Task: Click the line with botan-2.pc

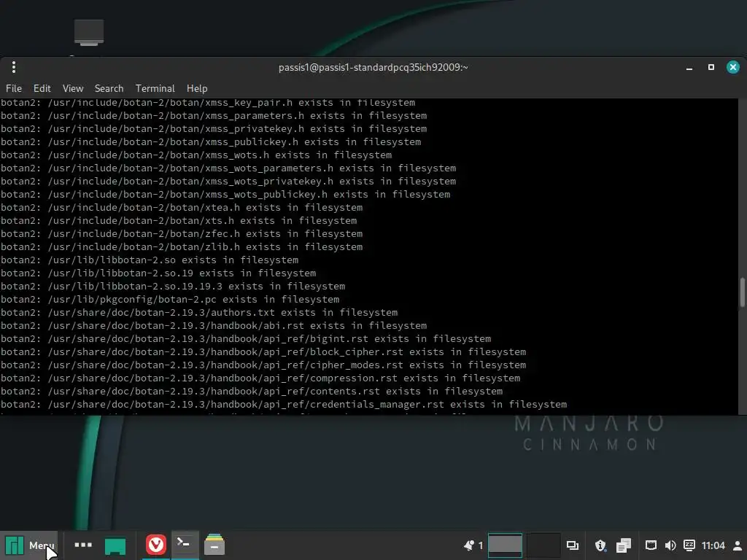Action: [x=170, y=300]
